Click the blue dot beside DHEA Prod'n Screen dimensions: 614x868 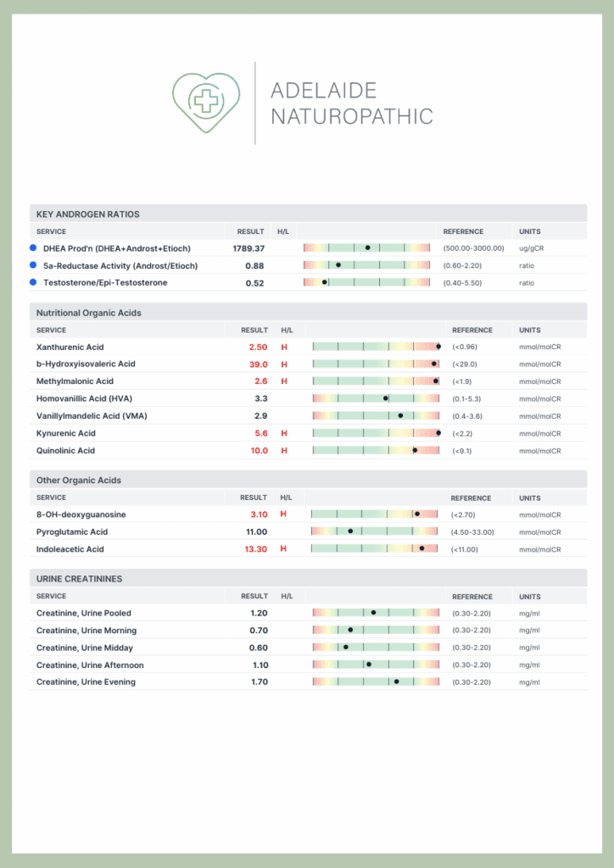pos(33,248)
